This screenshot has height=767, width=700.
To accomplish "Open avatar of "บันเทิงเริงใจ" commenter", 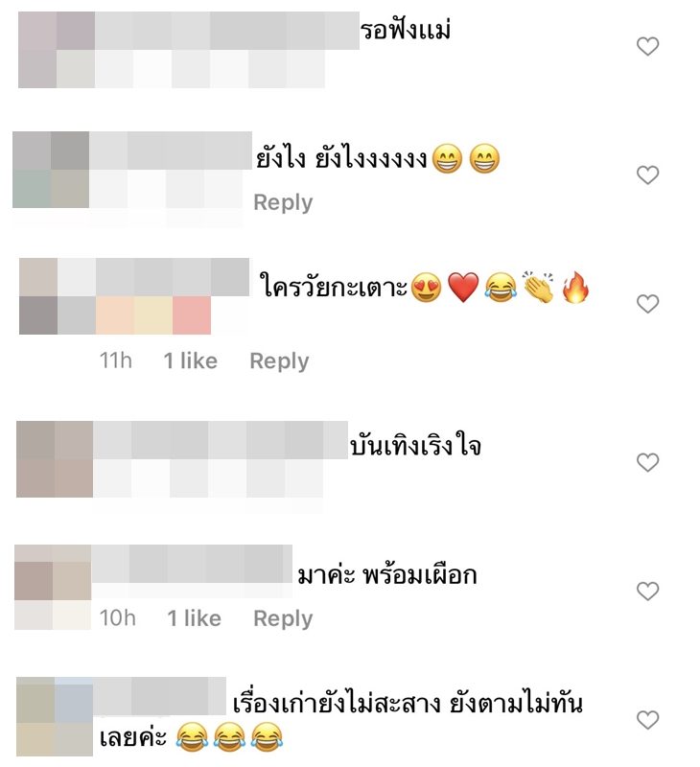I will (x=55, y=459).
